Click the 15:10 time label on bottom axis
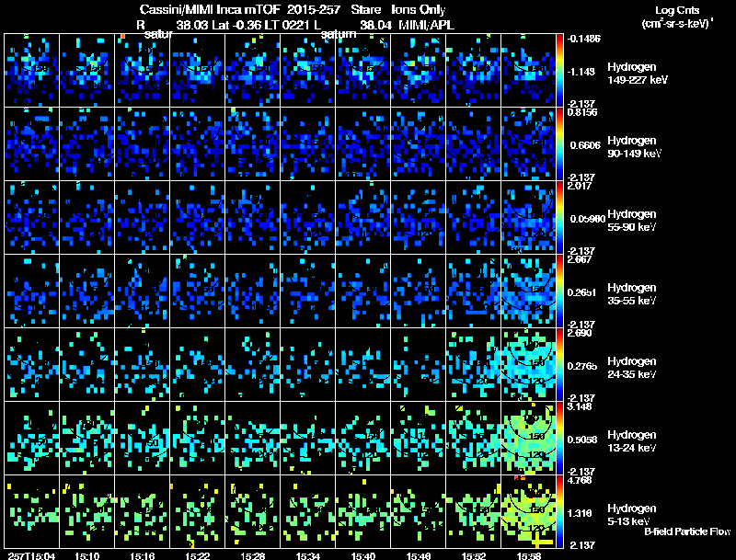Screen dimensions: 736x560 pyautogui.click(x=87, y=554)
